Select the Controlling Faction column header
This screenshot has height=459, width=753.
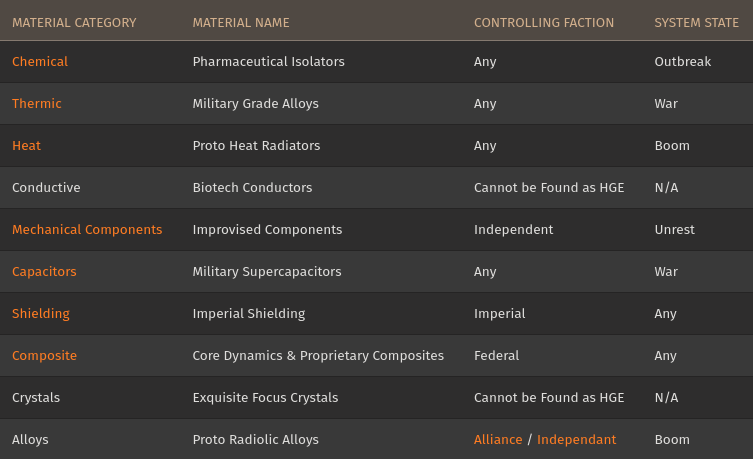point(544,22)
